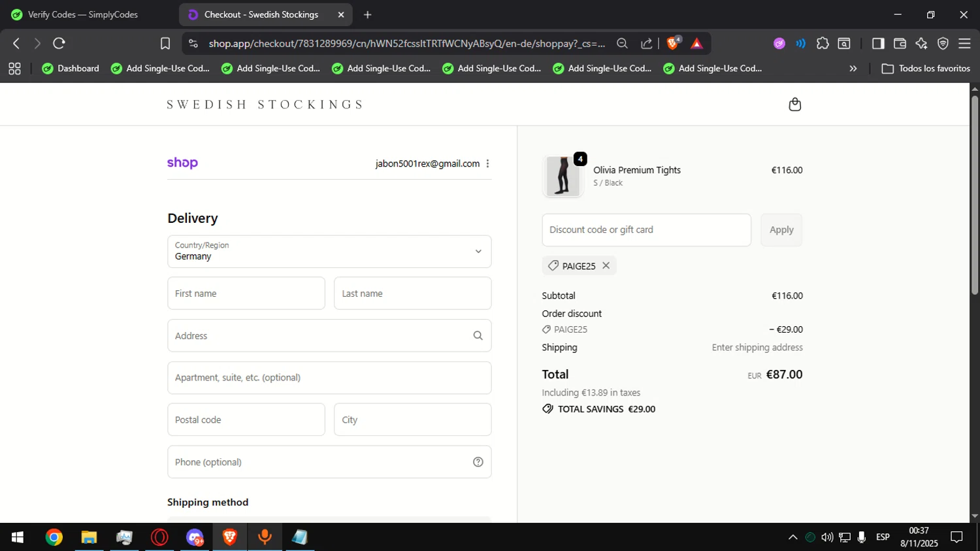
Task: Click the taskbar clock showing 00:37
Action: click(919, 531)
